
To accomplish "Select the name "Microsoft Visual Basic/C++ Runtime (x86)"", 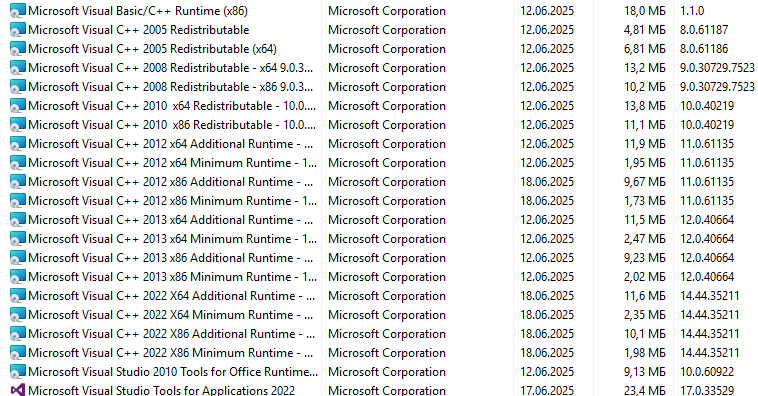I will tap(138, 11).
